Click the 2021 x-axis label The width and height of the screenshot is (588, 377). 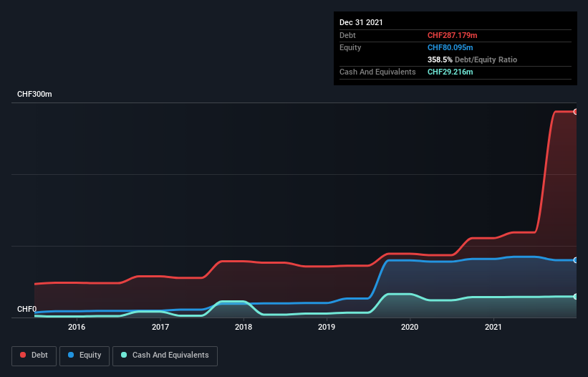(x=493, y=327)
